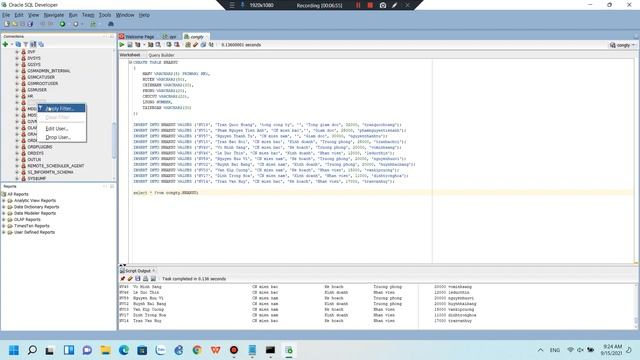The height and width of the screenshot is (360, 640).
Task: Click the Run Script icon beside Run Statement
Action: [x=130, y=44]
